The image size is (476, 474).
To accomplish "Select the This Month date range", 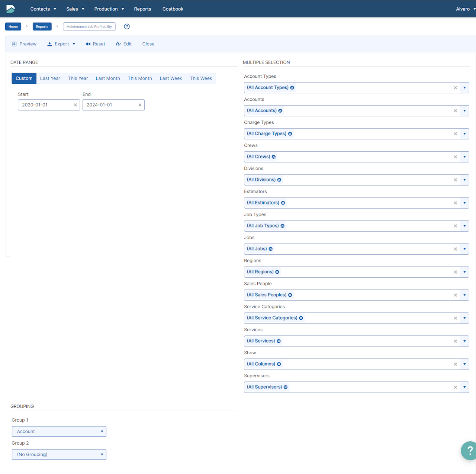I will [140, 78].
